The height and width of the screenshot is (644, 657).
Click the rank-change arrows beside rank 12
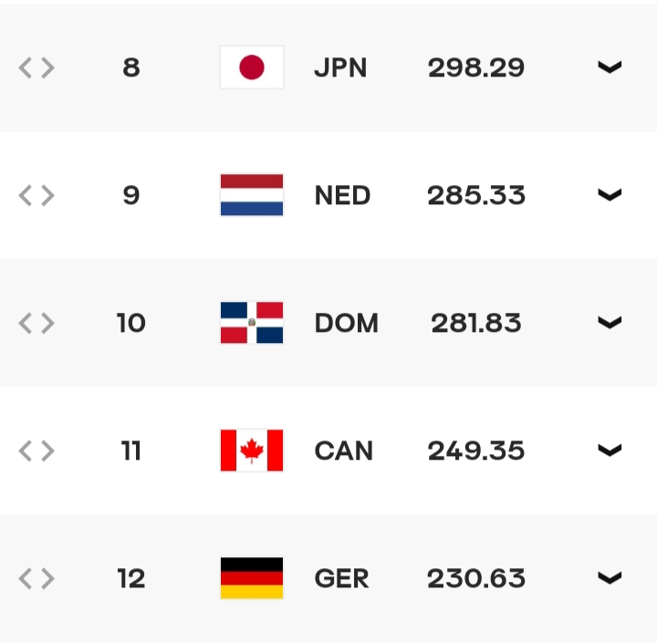coord(36,578)
